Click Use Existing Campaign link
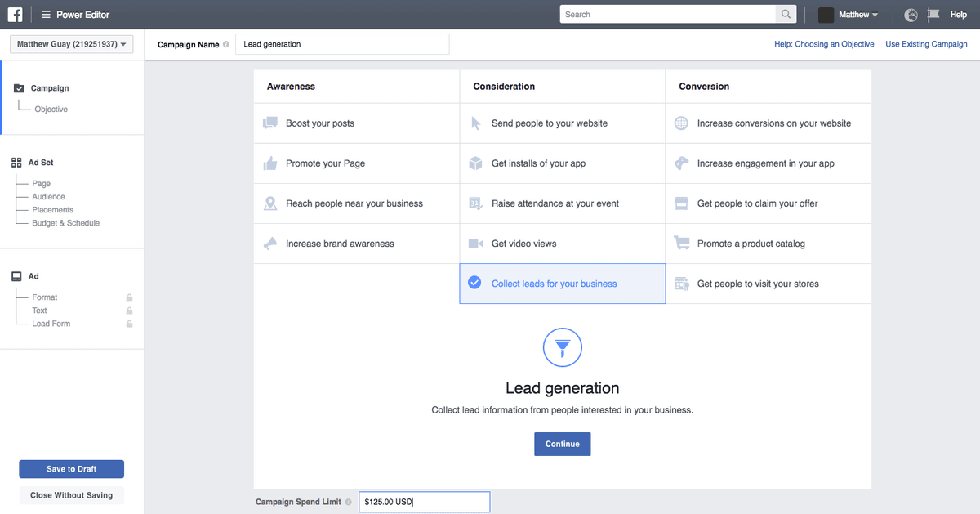Screen dimensions: 980x514 coord(926,45)
